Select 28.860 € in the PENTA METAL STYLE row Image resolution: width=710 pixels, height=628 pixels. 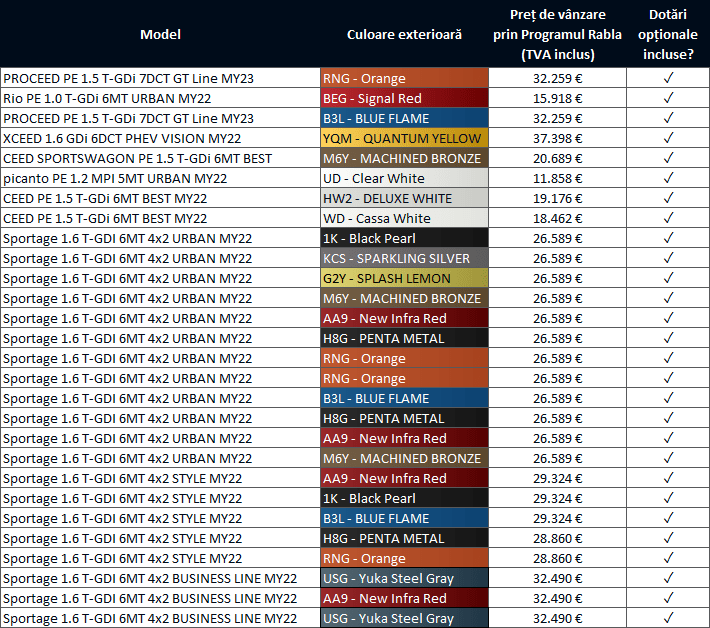pos(557,538)
